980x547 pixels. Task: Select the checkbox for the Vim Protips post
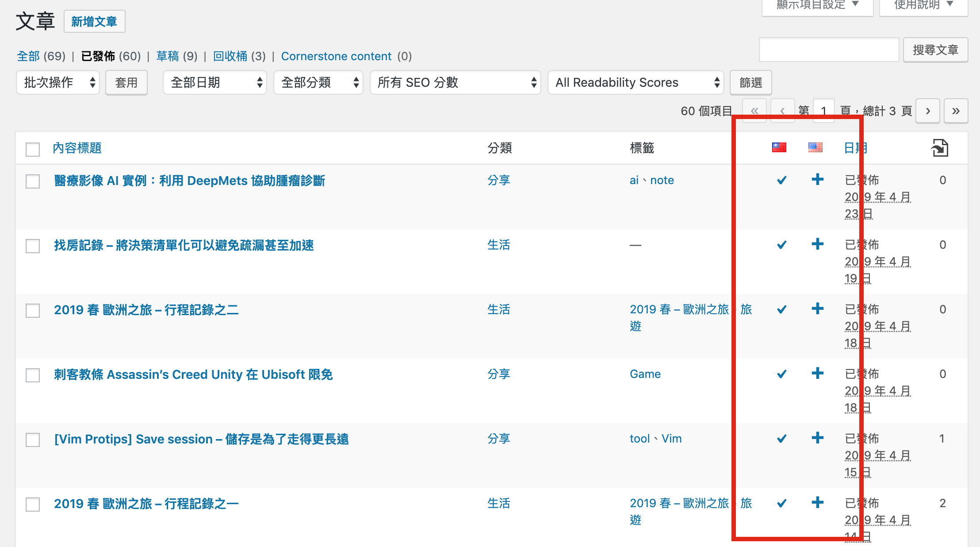tap(33, 439)
